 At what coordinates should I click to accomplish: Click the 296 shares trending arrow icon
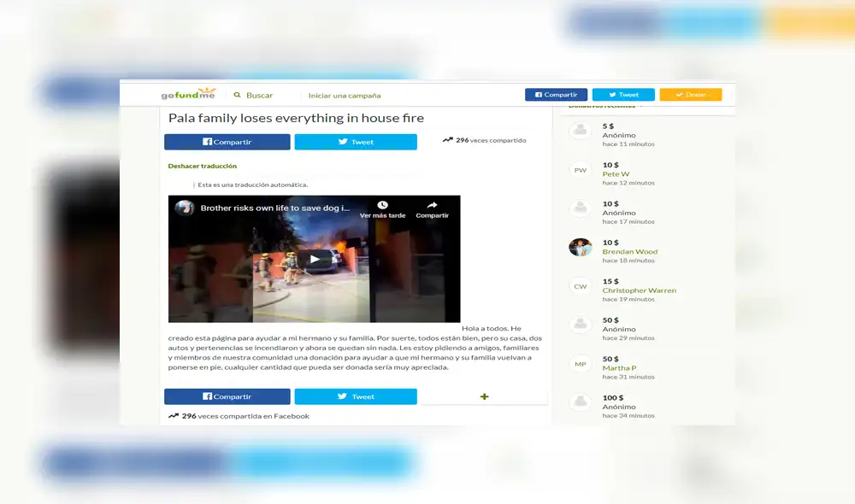[x=446, y=140]
